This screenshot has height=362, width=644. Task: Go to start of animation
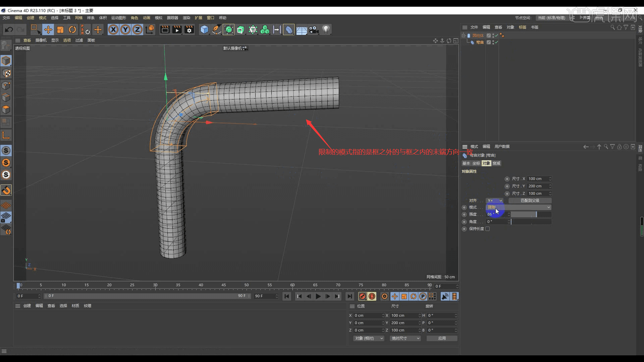point(286,296)
